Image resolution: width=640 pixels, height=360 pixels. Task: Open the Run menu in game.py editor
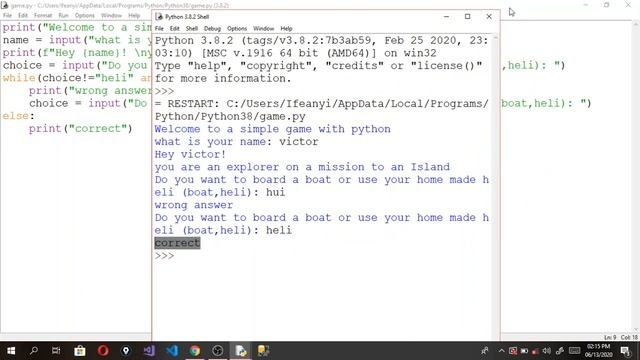pyautogui.click(x=63, y=16)
